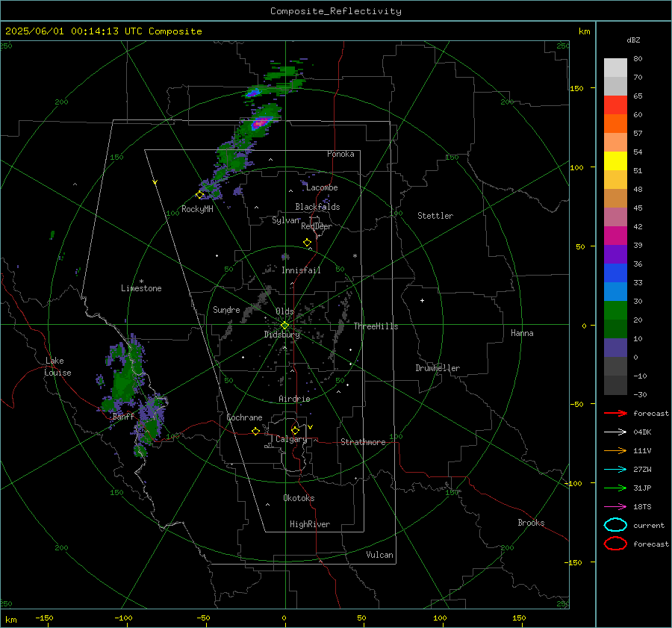Click the Banff town label
This screenshot has width=672, height=628.
tap(123, 417)
